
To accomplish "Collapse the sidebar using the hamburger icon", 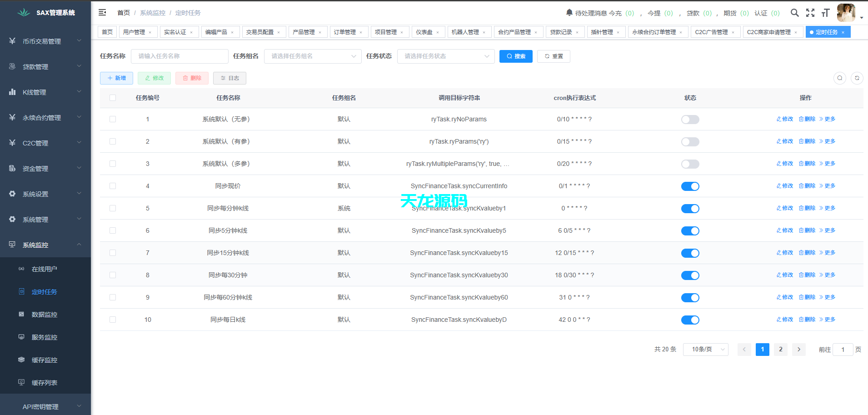I will pos(102,13).
